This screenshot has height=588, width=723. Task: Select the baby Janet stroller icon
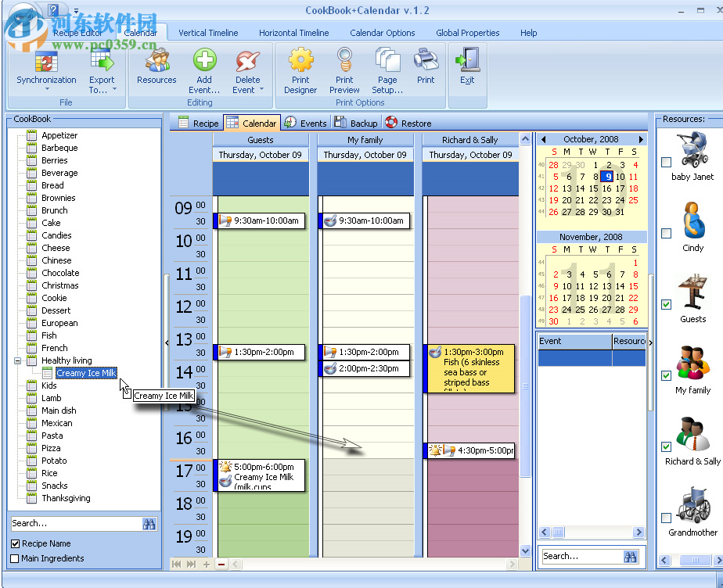[692, 149]
